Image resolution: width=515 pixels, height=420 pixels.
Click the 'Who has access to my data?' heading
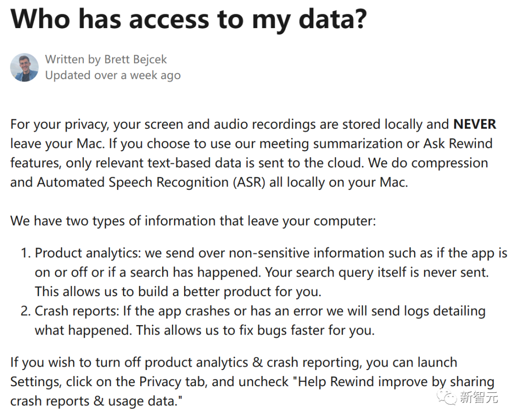point(188,19)
